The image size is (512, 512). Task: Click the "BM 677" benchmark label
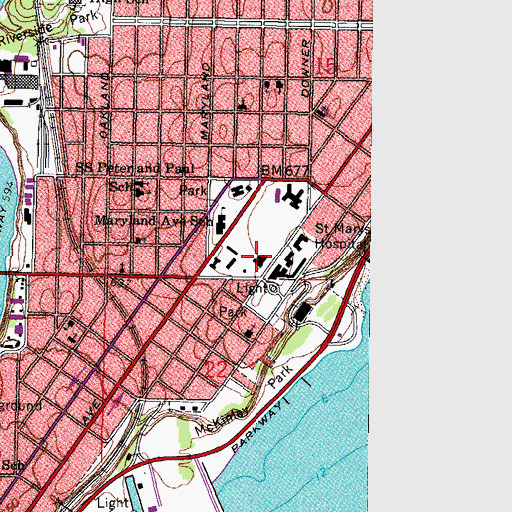pos(285,171)
